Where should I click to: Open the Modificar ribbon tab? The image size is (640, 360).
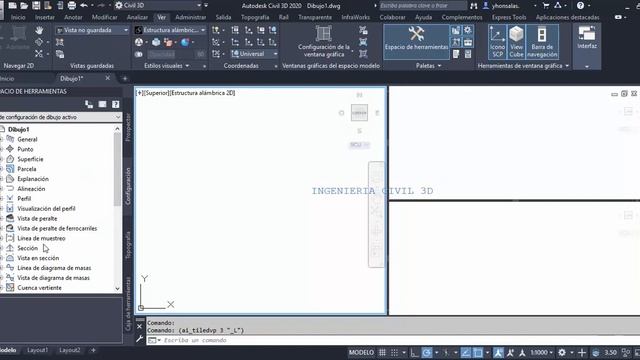[104, 17]
